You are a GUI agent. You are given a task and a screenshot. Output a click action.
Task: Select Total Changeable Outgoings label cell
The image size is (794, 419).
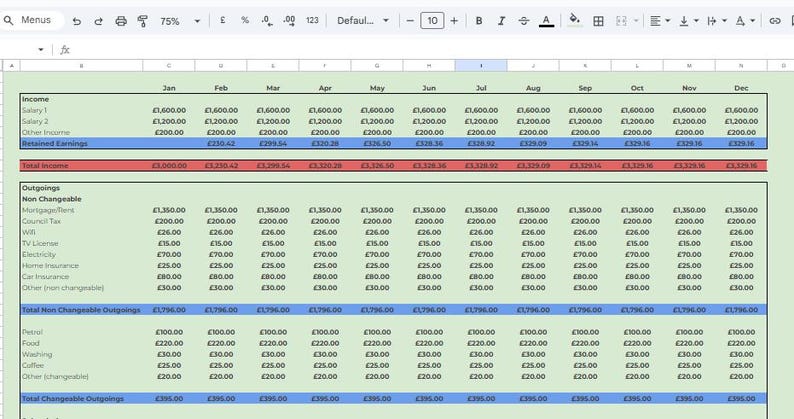tap(82, 399)
